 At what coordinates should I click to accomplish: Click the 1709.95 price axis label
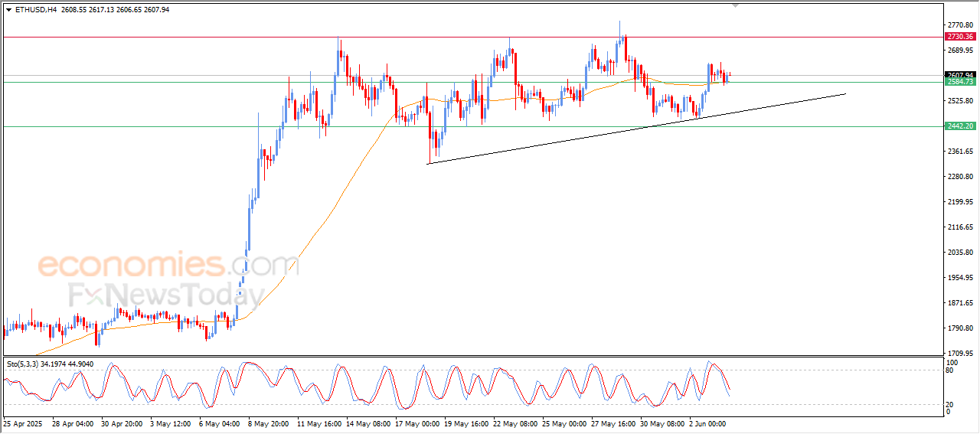pyautogui.click(x=959, y=354)
